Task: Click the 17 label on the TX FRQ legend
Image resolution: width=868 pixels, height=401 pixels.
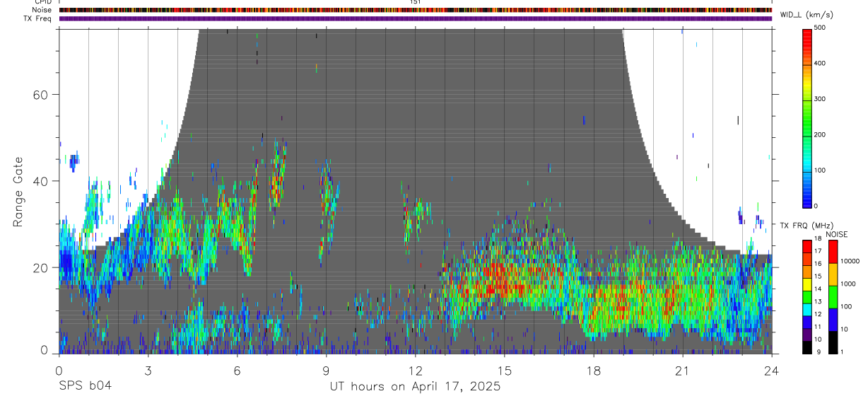Action: tap(819, 251)
